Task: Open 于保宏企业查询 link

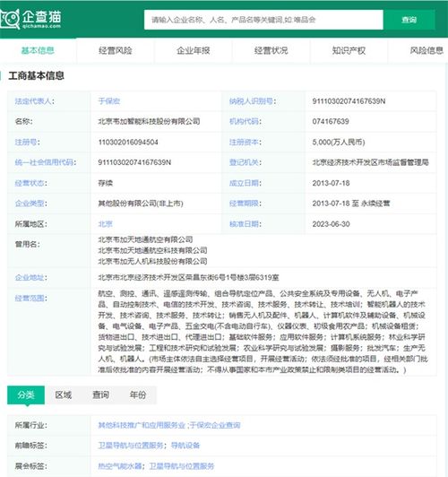Action: (215, 425)
